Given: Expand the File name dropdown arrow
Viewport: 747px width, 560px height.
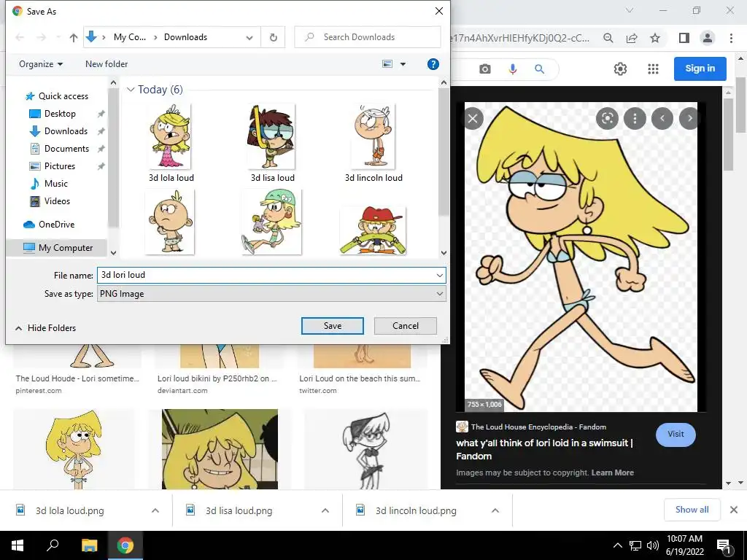Looking at the screenshot, I should point(439,275).
